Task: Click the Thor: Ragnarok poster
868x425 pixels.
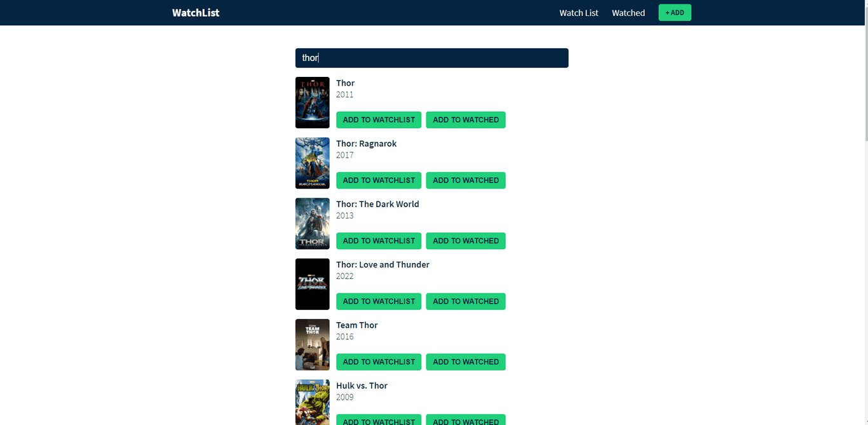Action: click(312, 163)
